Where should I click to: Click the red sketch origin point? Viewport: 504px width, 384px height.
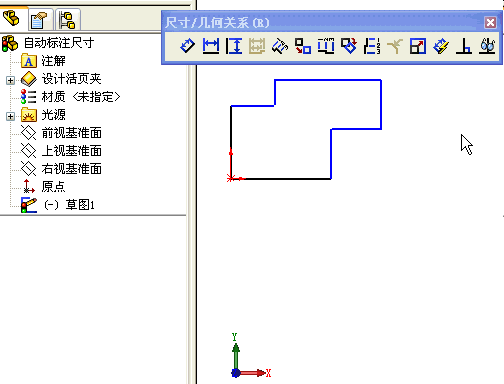230,179
